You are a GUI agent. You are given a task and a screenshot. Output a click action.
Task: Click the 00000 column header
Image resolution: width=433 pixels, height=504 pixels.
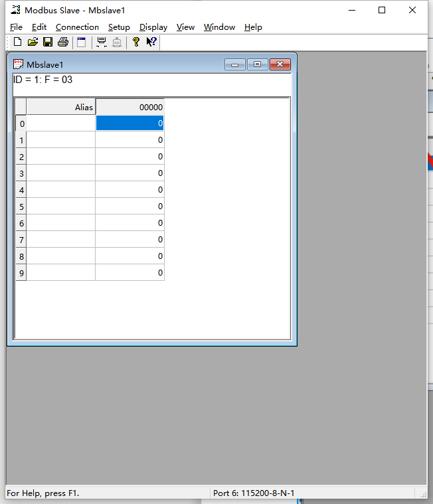(130, 107)
